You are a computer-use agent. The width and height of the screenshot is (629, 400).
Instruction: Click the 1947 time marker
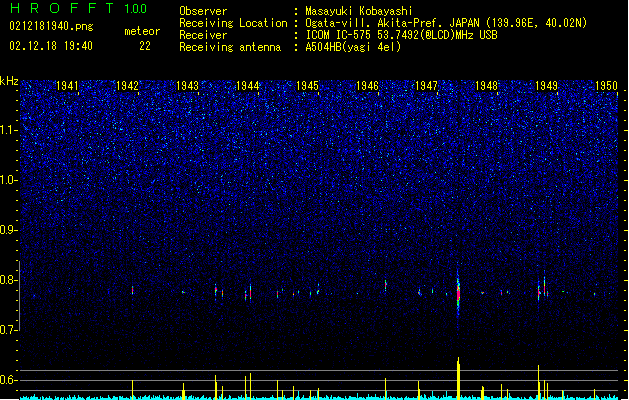click(426, 86)
